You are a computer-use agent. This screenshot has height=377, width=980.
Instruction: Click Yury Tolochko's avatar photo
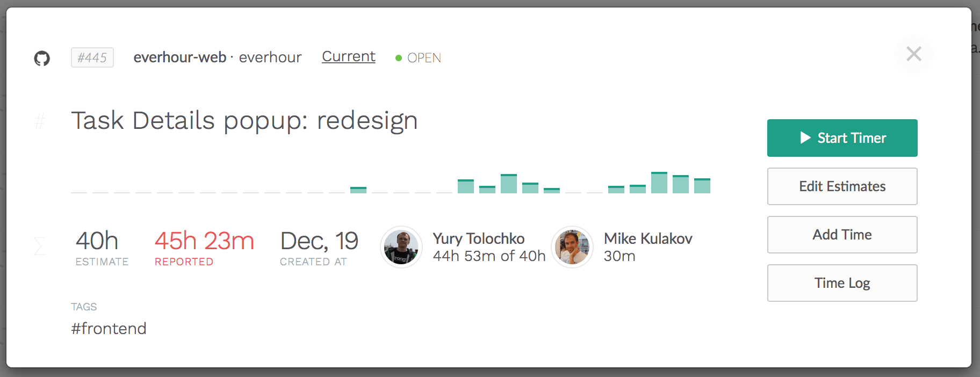click(401, 247)
